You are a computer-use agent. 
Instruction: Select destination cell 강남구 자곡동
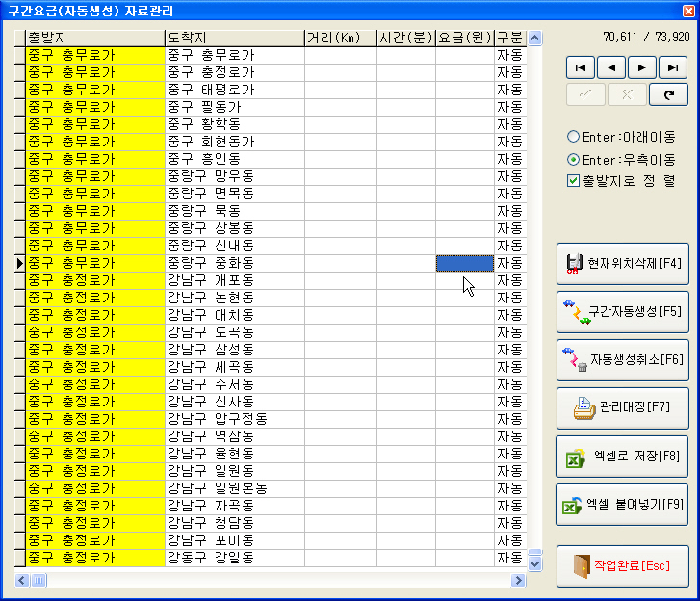pos(235,506)
